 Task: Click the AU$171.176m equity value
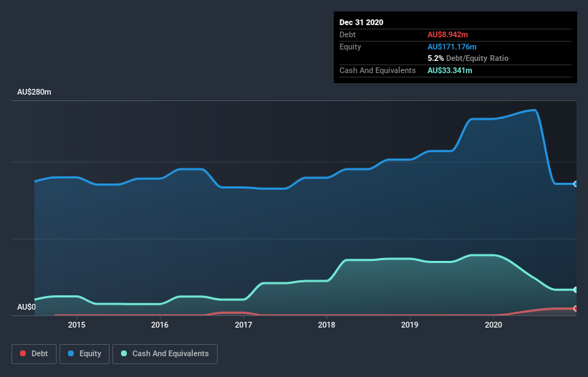tap(452, 47)
